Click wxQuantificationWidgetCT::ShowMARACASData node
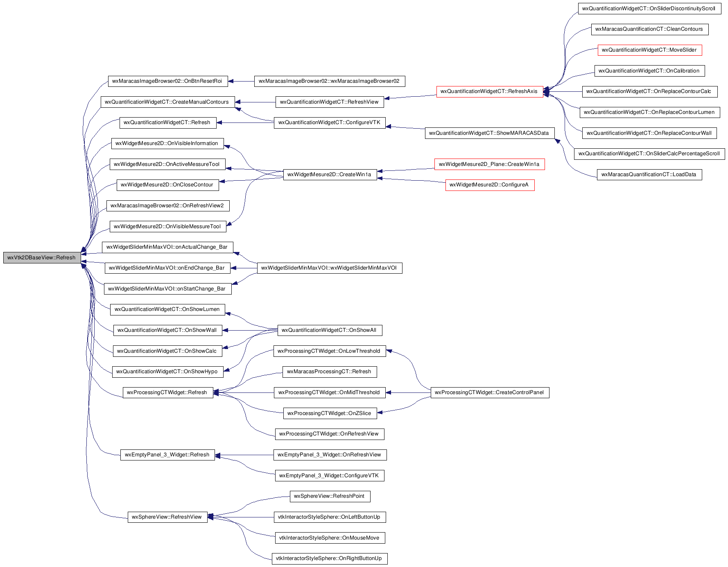Image resolution: width=728 pixels, height=567 pixels. coord(490,133)
